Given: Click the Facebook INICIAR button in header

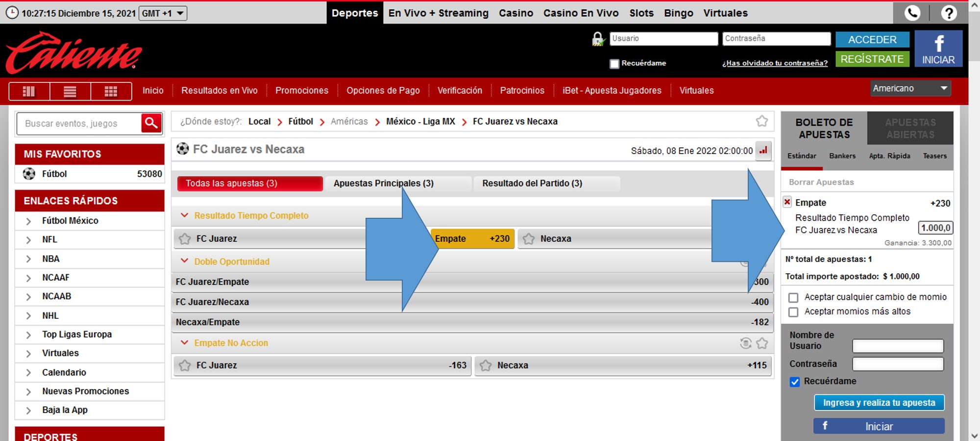Looking at the screenshot, I should [x=938, y=49].
